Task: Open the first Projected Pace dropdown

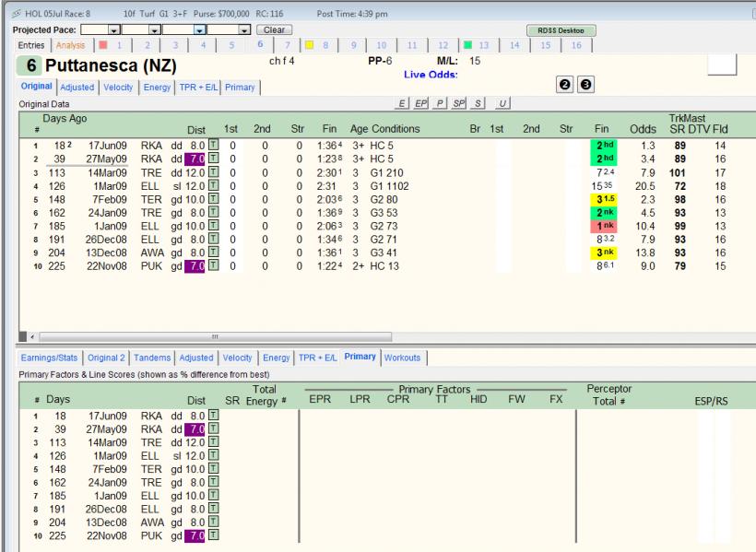Action: coord(113,29)
